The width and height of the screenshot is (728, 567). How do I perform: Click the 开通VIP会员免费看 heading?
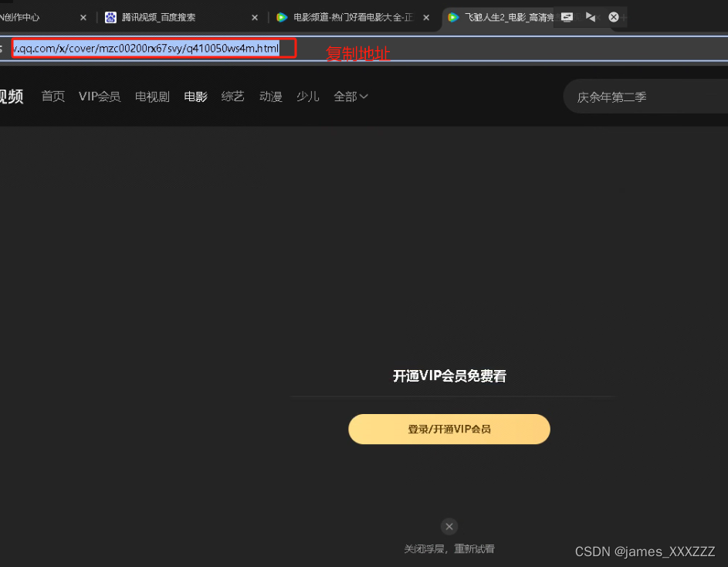tap(449, 376)
